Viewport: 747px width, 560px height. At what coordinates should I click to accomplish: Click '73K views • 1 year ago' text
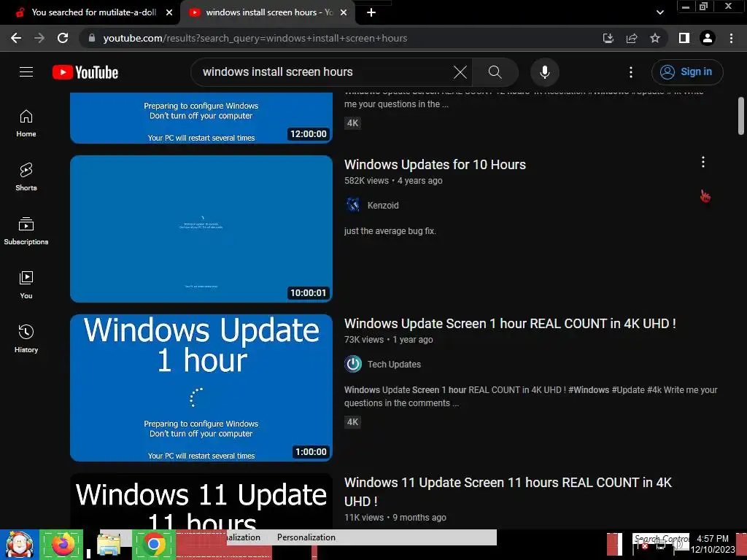click(x=388, y=340)
